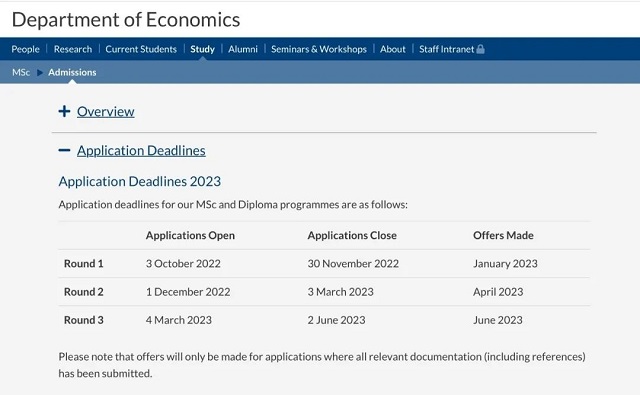Click the note about relevant documentation

322,365
